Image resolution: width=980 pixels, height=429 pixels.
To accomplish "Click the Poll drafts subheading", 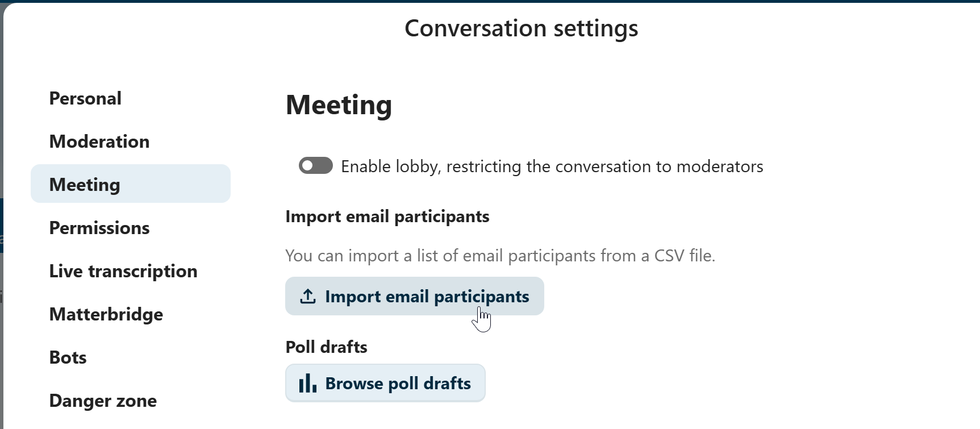I will [326, 347].
